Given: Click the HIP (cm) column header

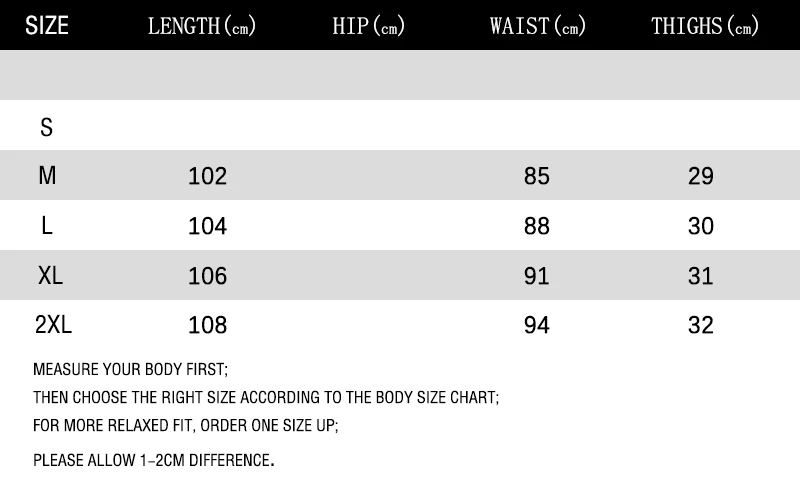Looking at the screenshot, I should (x=368, y=26).
